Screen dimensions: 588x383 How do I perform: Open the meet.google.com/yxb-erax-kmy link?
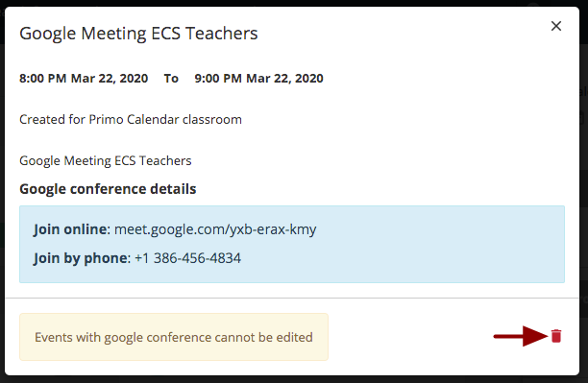(215, 229)
